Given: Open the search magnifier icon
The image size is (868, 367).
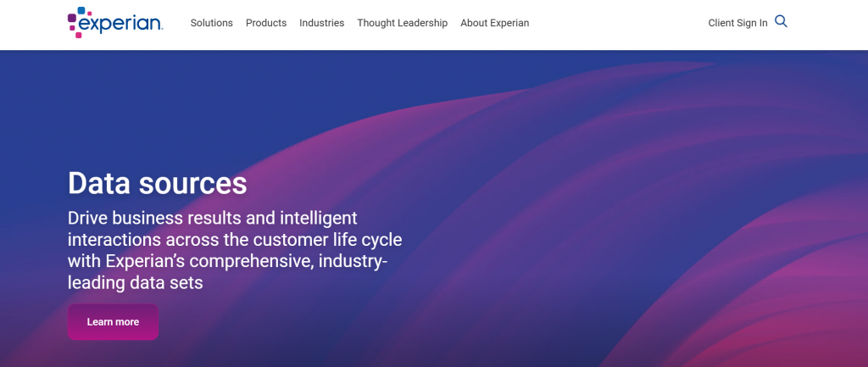Looking at the screenshot, I should [x=781, y=21].
